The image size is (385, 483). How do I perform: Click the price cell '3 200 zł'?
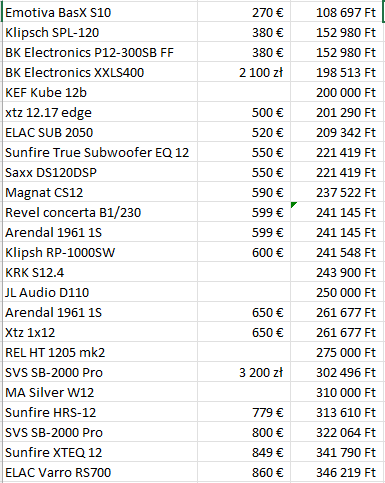[x=244, y=372]
